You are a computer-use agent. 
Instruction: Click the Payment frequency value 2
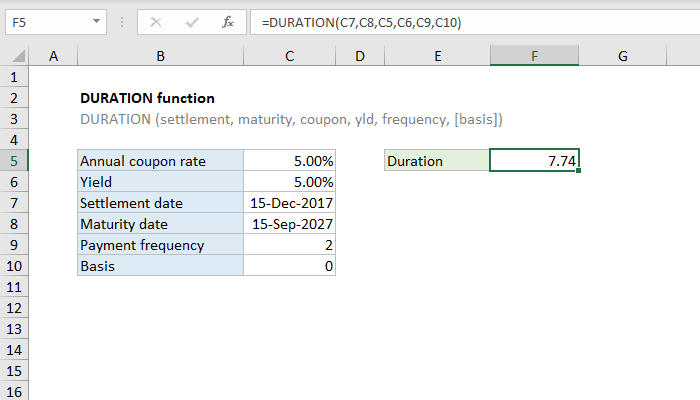tap(289, 245)
